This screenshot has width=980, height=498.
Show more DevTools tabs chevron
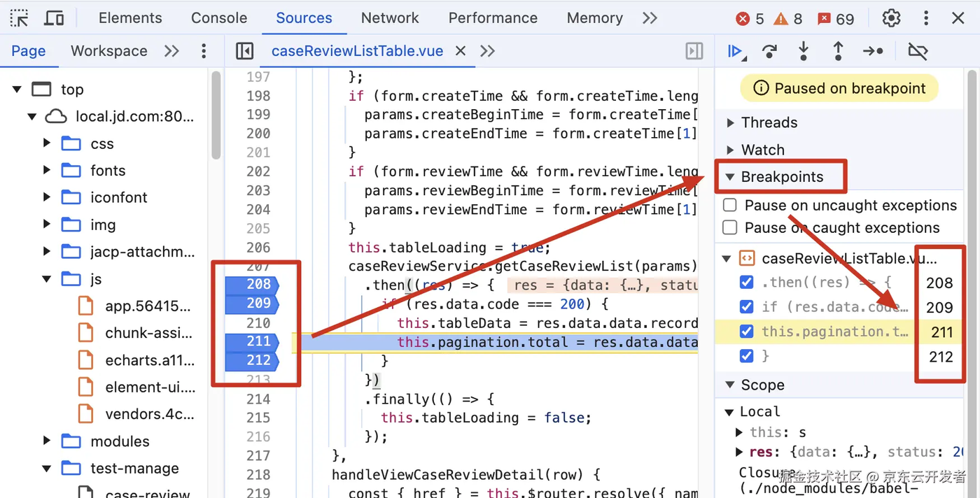click(650, 18)
